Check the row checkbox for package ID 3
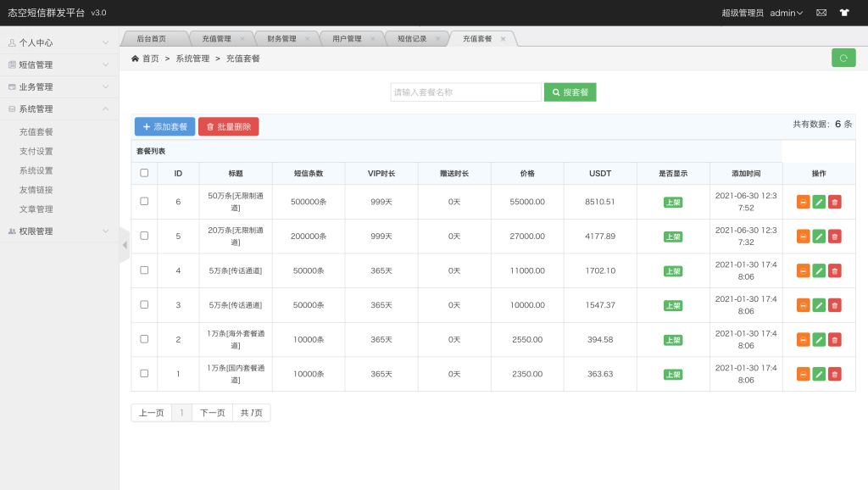Image resolution: width=868 pixels, height=490 pixels. (144, 304)
